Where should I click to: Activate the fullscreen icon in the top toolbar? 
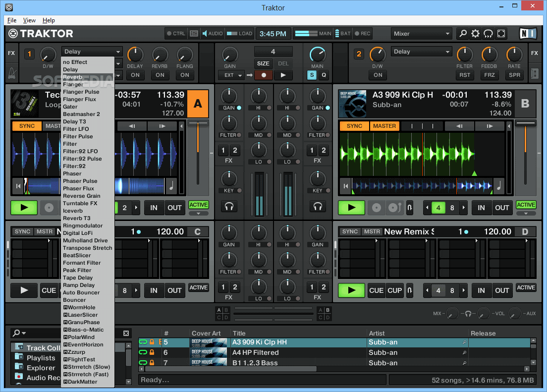pos(500,33)
